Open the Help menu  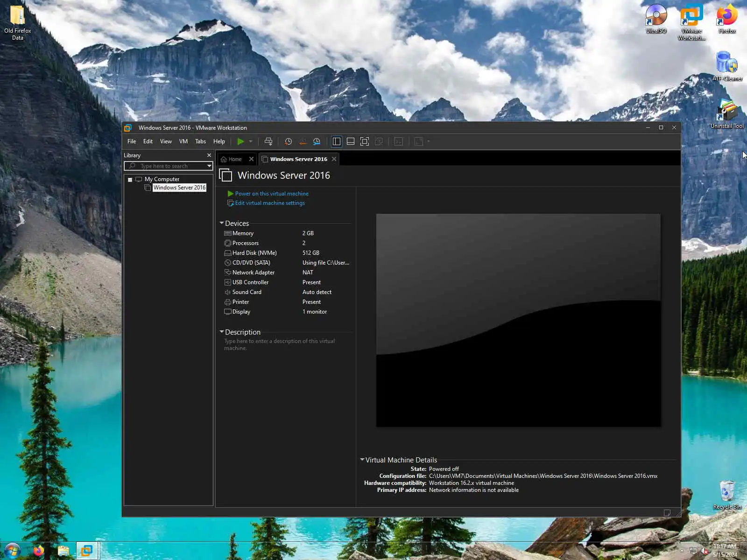219,141
